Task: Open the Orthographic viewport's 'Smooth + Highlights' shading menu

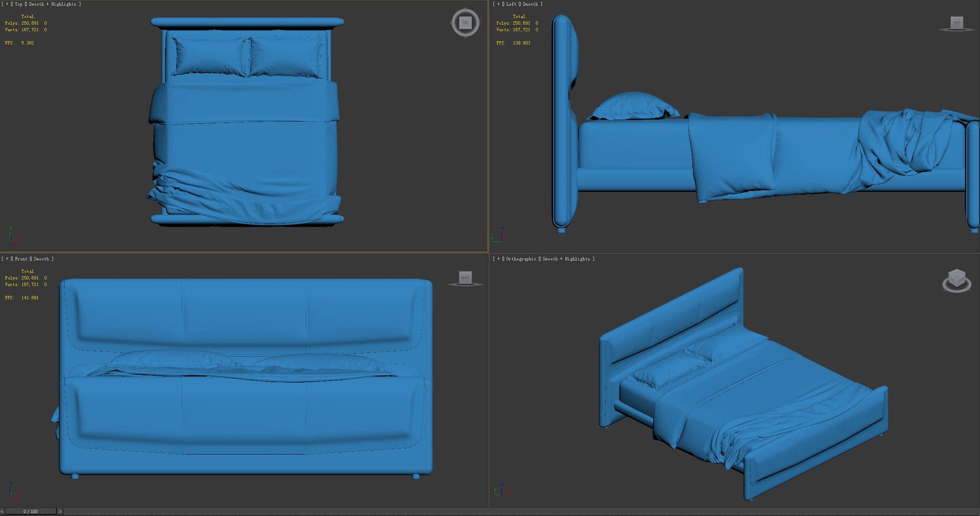Action: (566, 259)
